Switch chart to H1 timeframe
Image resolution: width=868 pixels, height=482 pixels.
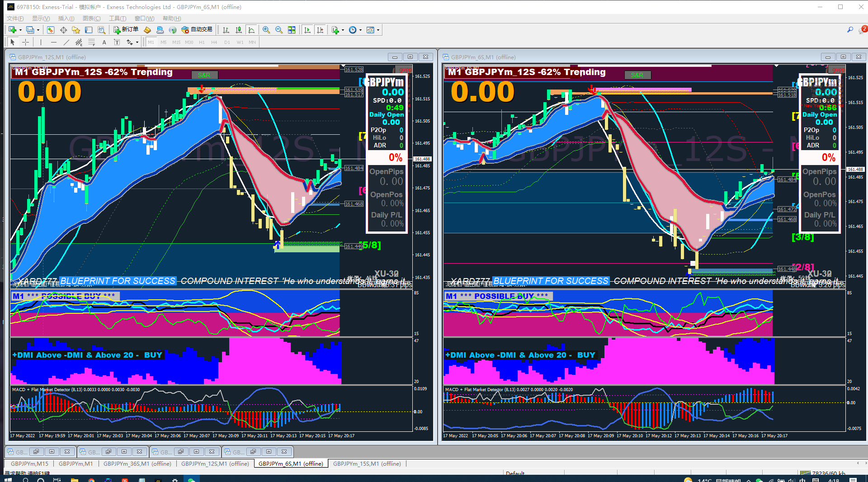click(202, 42)
